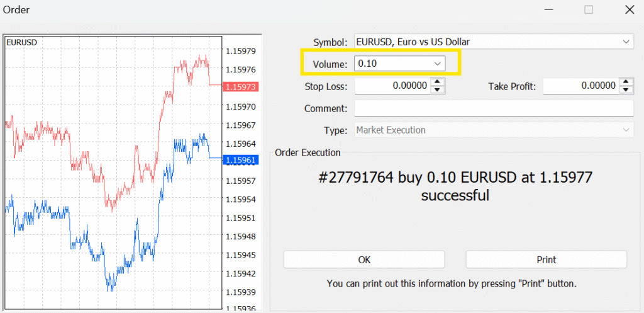Click into the Stop Loss value field

tap(392, 86)
